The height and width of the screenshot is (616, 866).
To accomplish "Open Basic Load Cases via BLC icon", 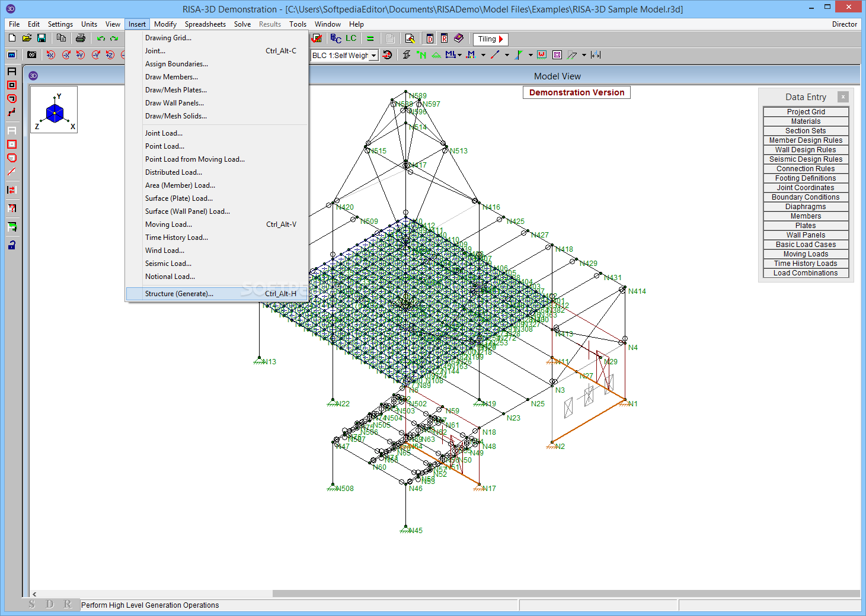I will 336,38.
